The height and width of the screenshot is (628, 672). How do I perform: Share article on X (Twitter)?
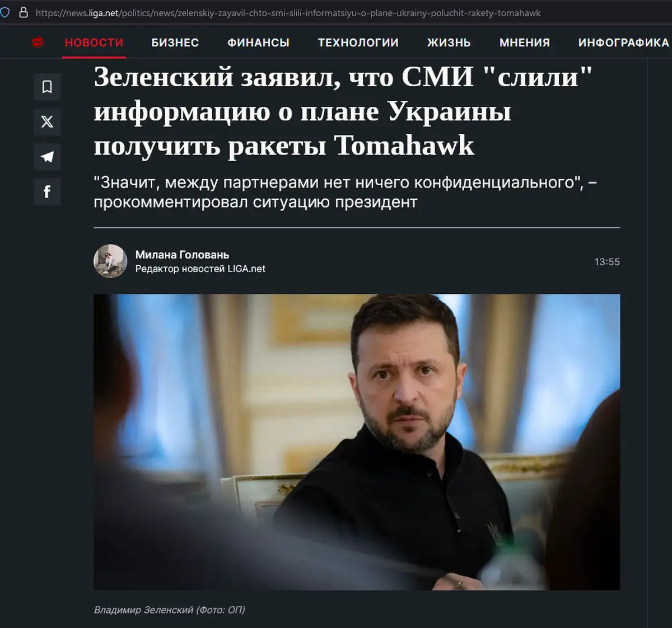pyautogui.click(x=47, y=121)
